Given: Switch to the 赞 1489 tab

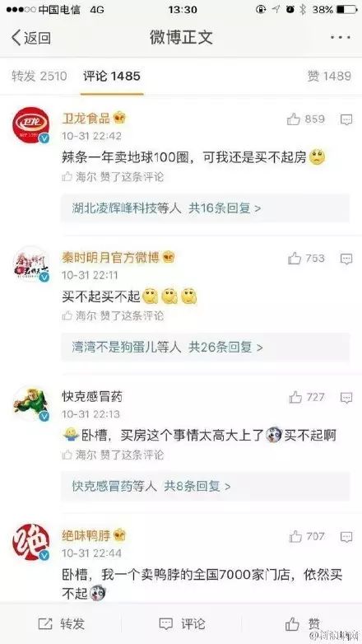Looking at the screenshot, I should point(329,76).
